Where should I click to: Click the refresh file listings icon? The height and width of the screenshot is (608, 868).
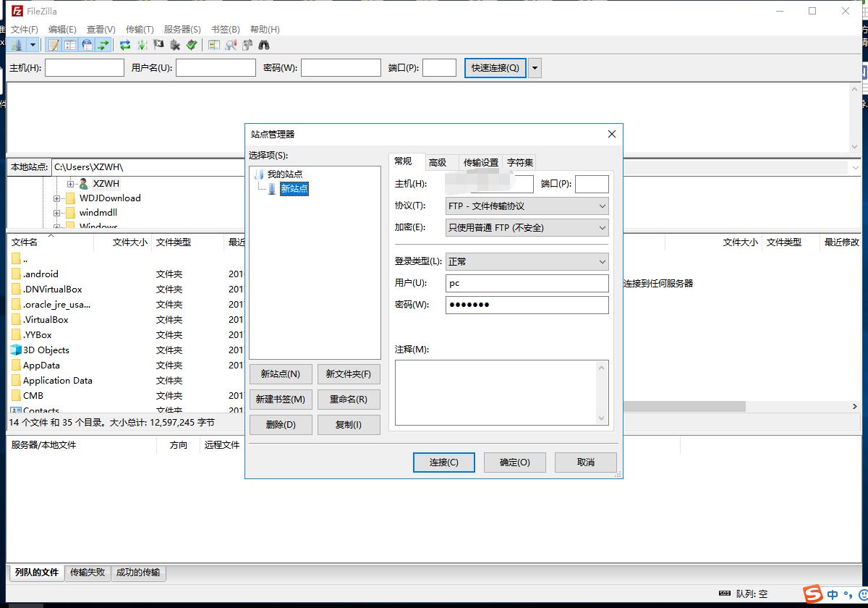124,45
